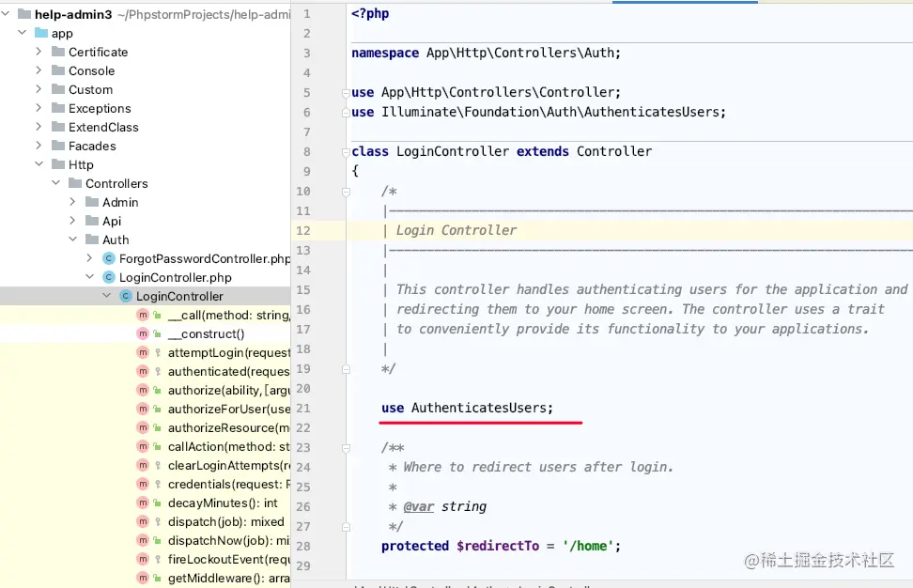Click line number 21 in gutter

point(303,408)
